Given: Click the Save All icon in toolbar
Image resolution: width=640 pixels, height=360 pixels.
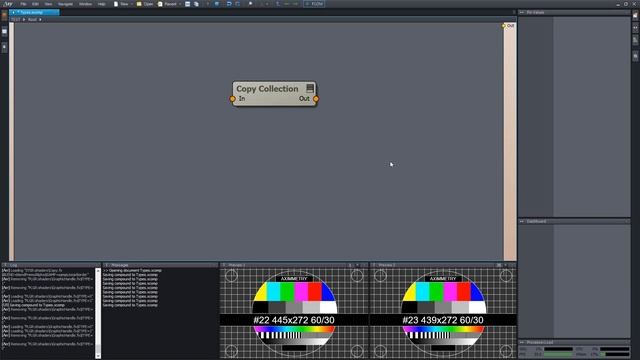Looking at the screenshot, I should tap(196, 4).
